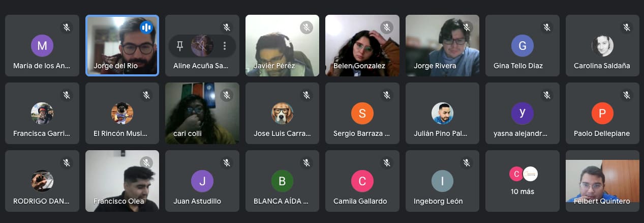Click muted mic icon on Ingeborg León tile

pos(467,163)
